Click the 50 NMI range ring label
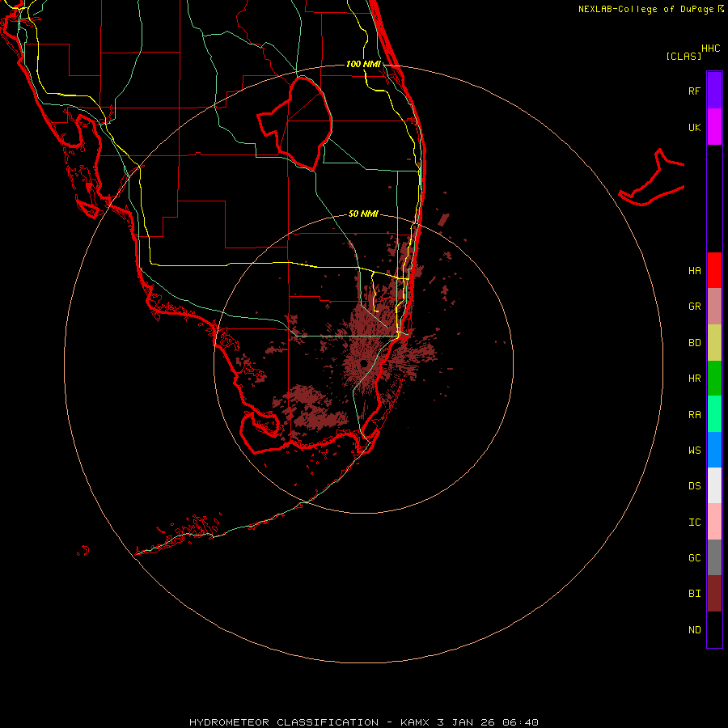Image resolution: width=728 pixels, height=728 pixels. [363, 214]
